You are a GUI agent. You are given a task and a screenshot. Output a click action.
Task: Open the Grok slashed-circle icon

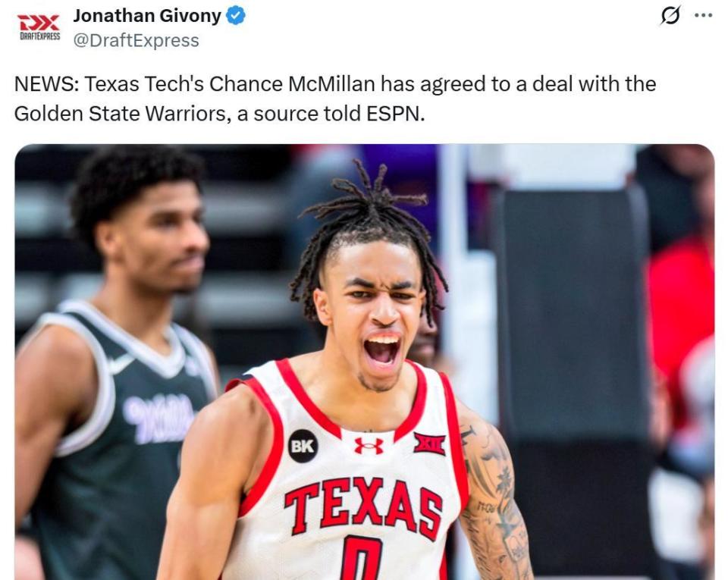pos(671,16)
